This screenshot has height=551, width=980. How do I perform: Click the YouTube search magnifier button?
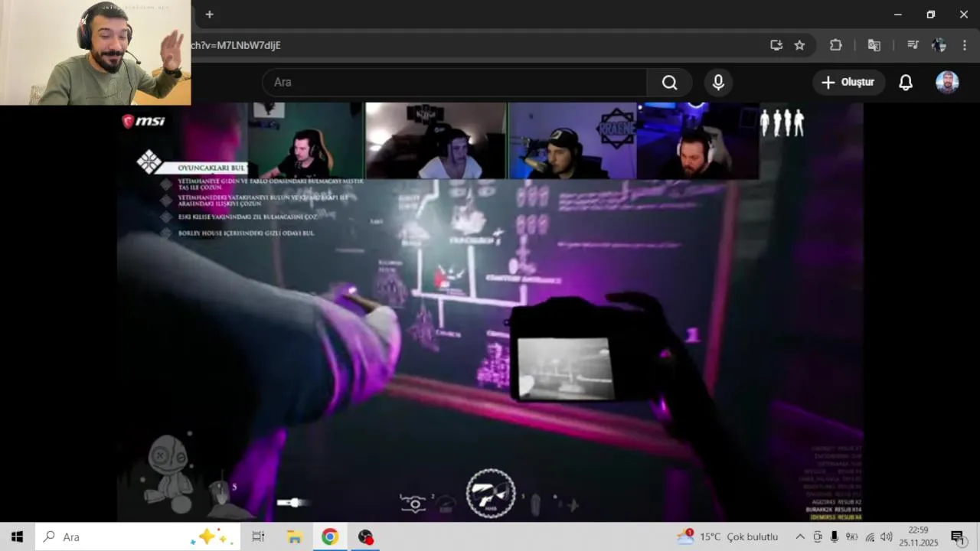670,82
